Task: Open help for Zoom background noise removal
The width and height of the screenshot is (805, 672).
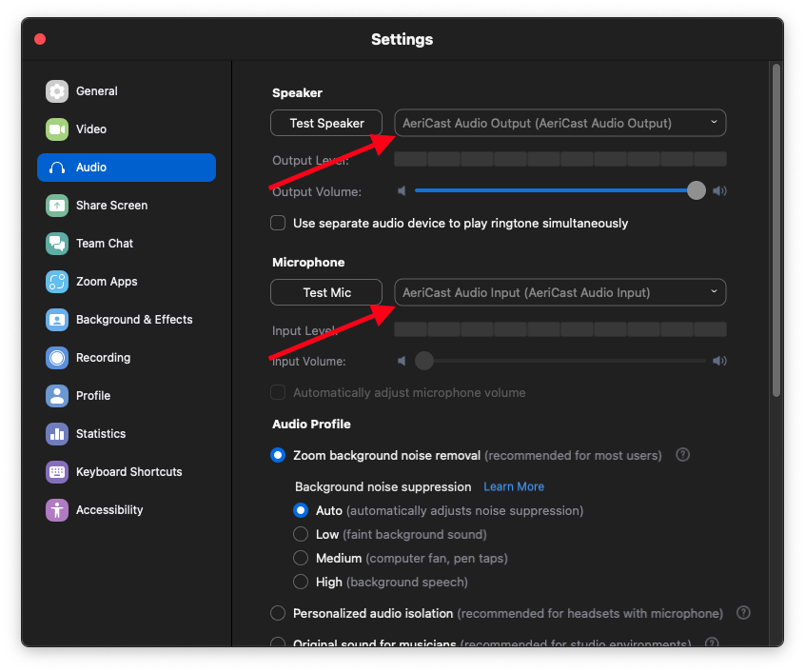Action: coord(683,455)
